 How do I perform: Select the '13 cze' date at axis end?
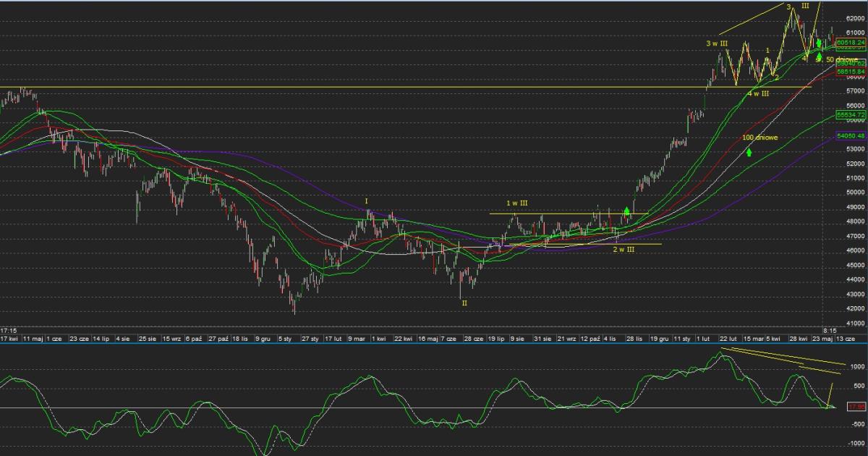[x=846, y=338]
